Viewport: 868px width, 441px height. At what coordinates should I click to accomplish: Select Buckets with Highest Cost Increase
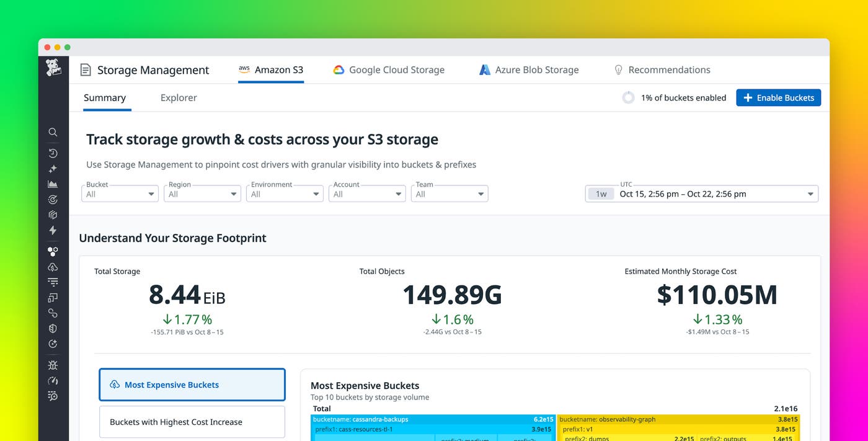(x=192, y=422)
